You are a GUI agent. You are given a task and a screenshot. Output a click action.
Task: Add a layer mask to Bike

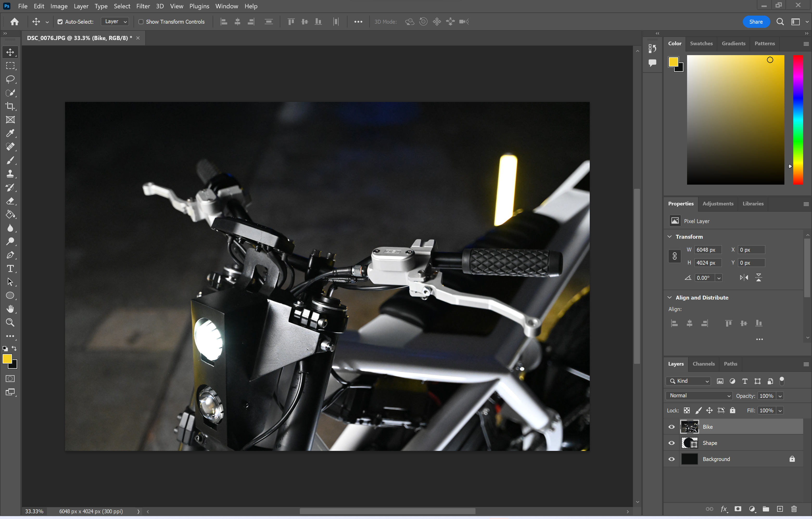[x=738, y=509]
